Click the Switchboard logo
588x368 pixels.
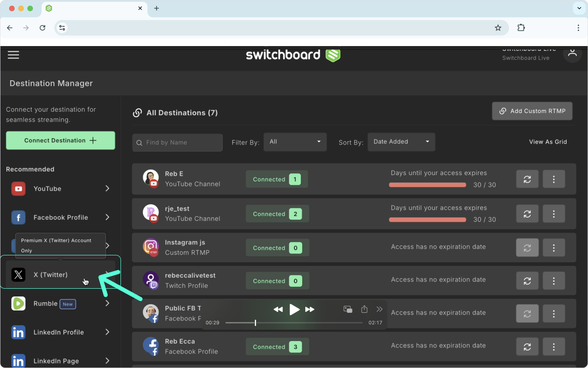point(293,55)
